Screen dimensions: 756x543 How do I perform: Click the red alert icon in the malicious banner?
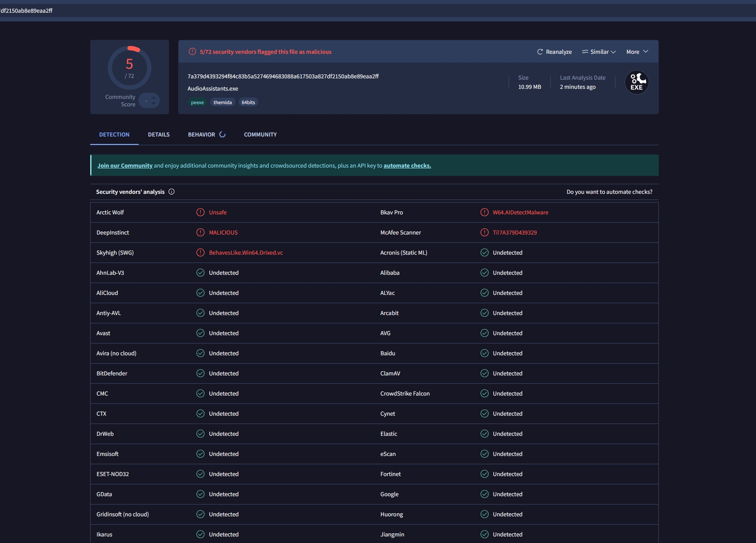point(192,52)
